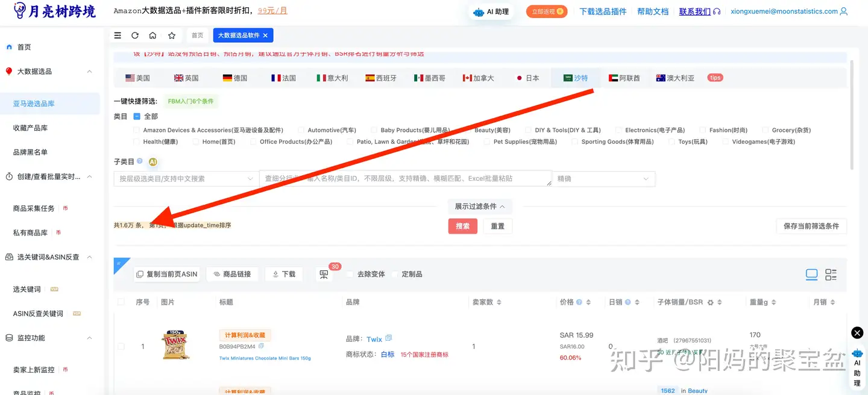Tick the Pet Supplies category checkbox

tap(486, 142)
